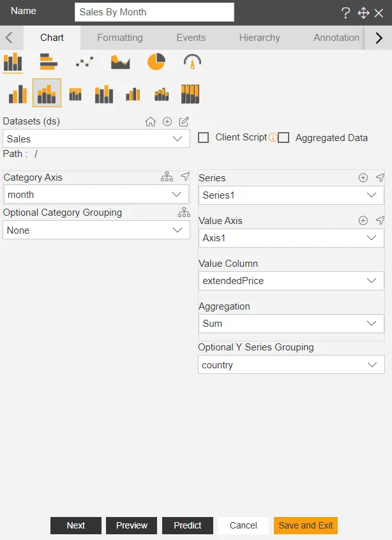The width and height of the screenshot is (392, 540).
Task: Open the Sales dataset dropdown
Action: point(96,139)
